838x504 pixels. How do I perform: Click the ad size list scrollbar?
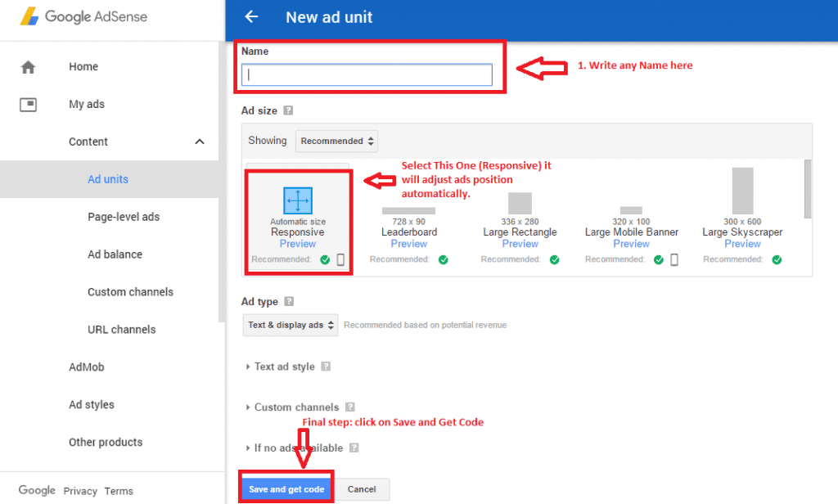click(x=808, y=189)
